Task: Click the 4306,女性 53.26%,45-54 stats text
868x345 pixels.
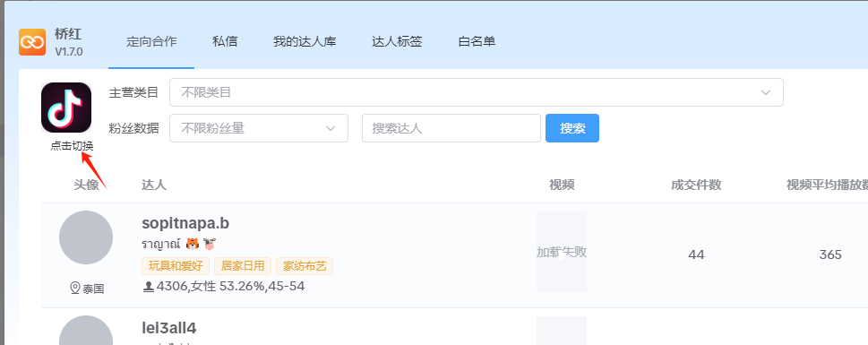Action: 230,286
